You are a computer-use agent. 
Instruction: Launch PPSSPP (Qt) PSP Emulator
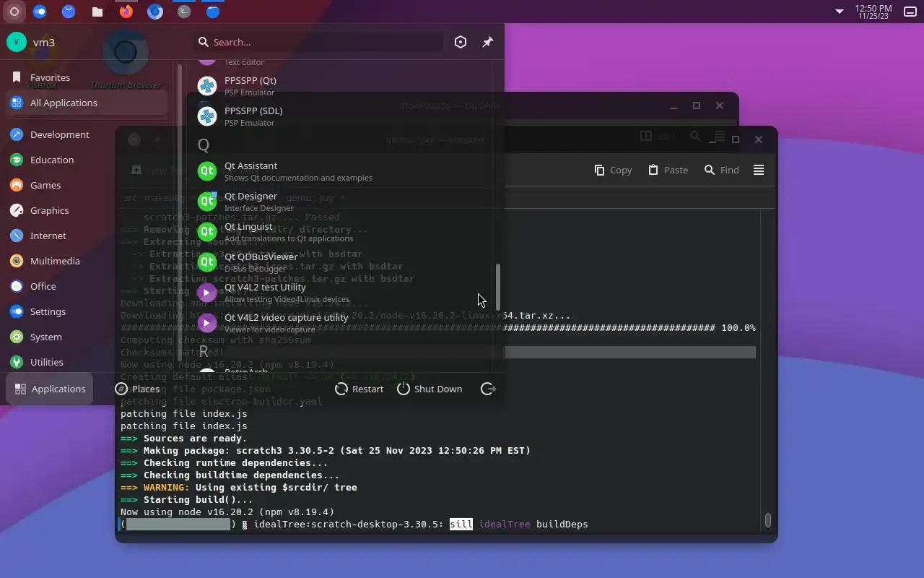pos(339,86)
